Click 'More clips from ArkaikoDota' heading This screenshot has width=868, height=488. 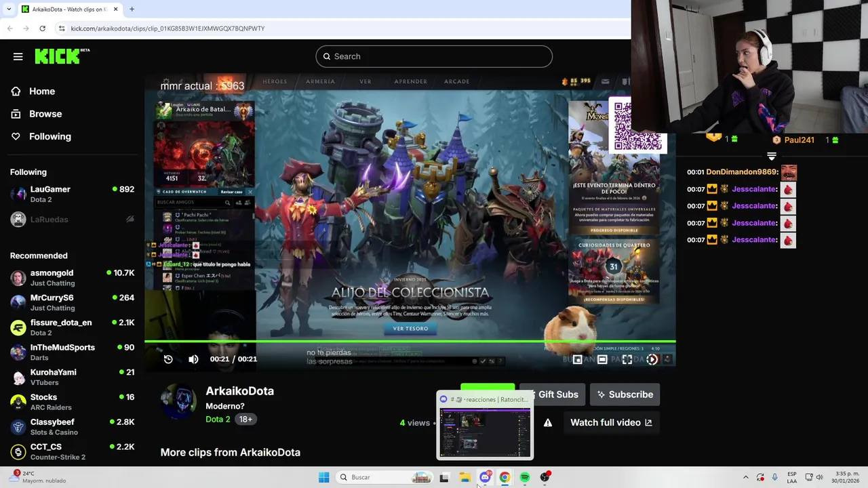tap(230, 452)
